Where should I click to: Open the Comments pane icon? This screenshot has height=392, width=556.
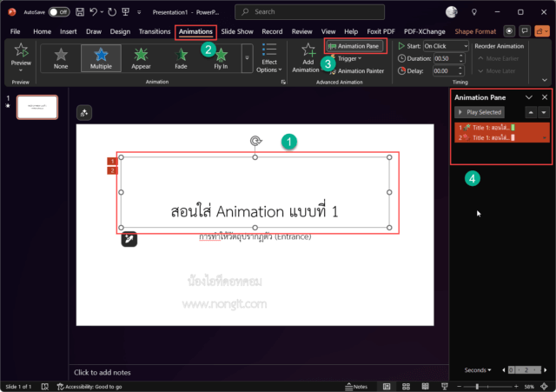[525, 31]
